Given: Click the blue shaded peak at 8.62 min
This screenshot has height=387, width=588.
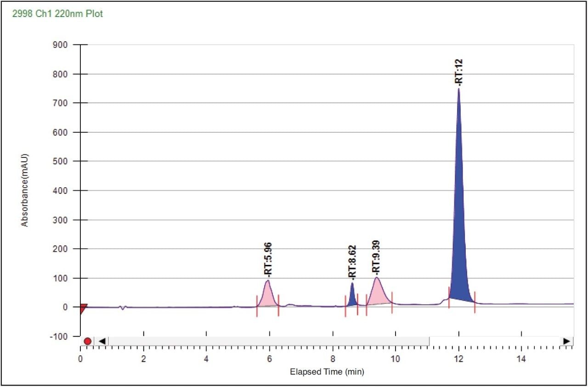Looking at the screenshot, I should tap(352, 296).
